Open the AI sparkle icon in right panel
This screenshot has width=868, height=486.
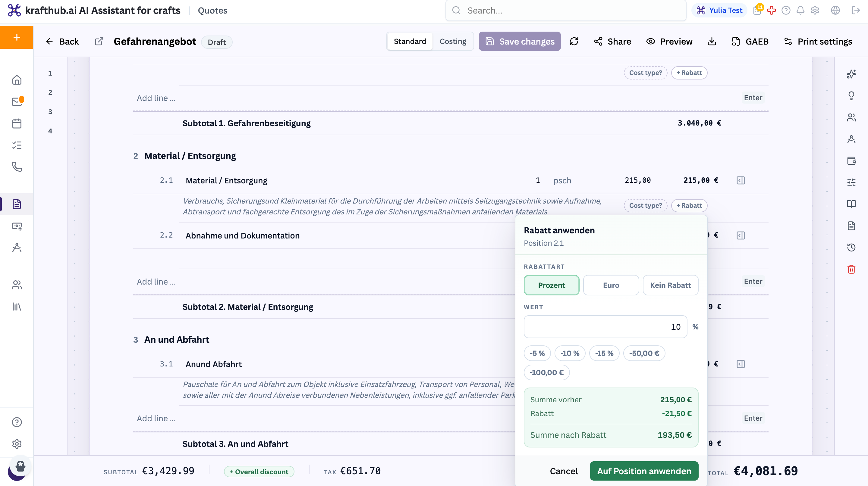coord(851,74)
